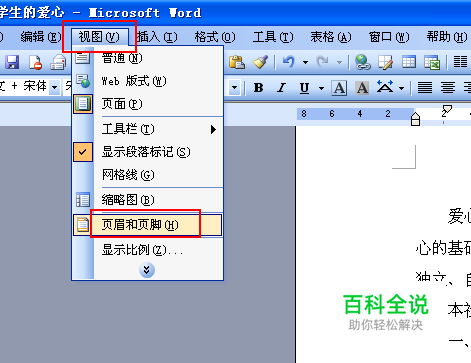The height and width of the screenshot is (363, 471).
Task: Click the Undo arrow icon
Action: click(x=289, y=62)
